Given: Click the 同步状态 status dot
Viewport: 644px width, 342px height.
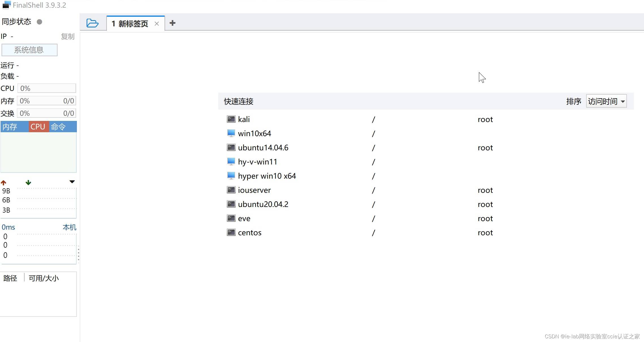Looking at the screenshot, I should click(40, 22).
